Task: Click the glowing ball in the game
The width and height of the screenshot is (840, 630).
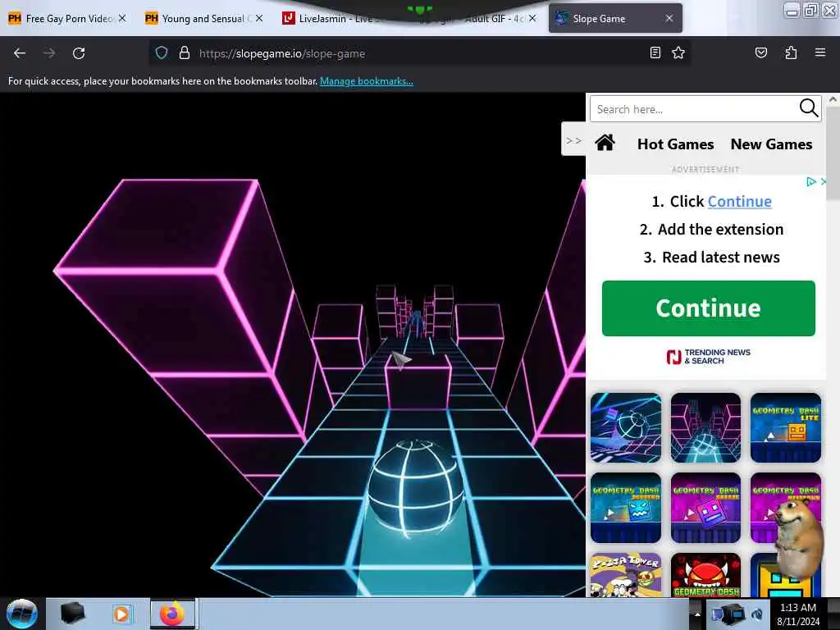Action: click(416, 487)
